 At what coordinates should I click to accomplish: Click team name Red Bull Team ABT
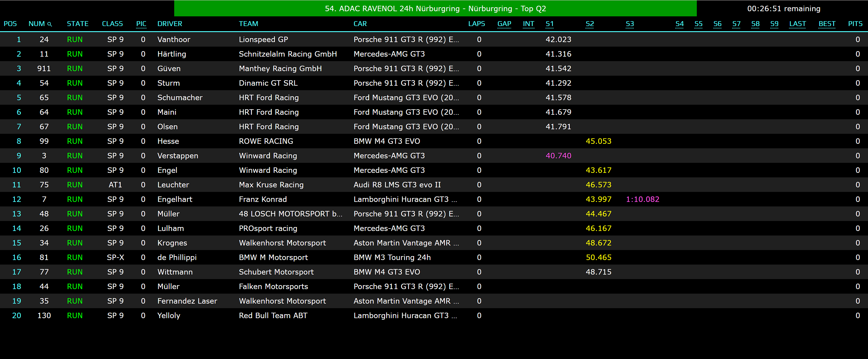coord(273,315)
